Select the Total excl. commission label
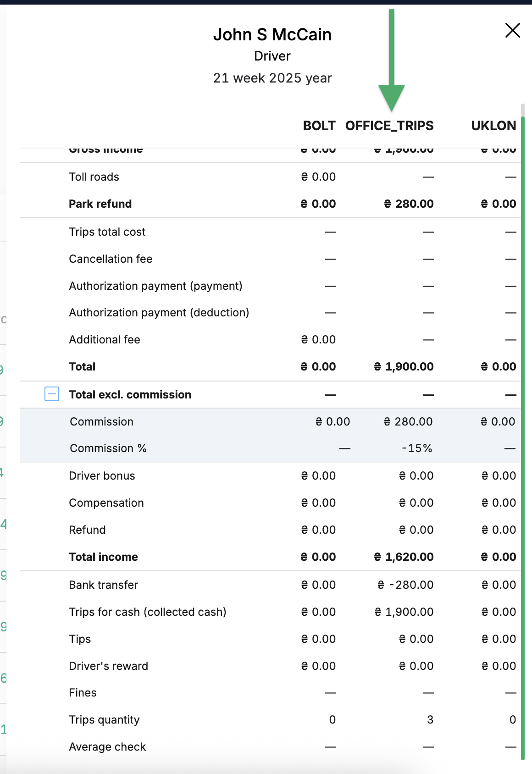Image resolution: width=532 pixels, height=774 pixels. click(x=130, y=394)
